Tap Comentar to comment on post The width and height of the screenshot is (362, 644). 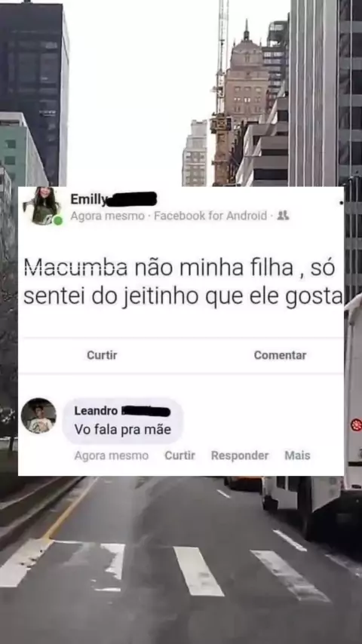280,355
